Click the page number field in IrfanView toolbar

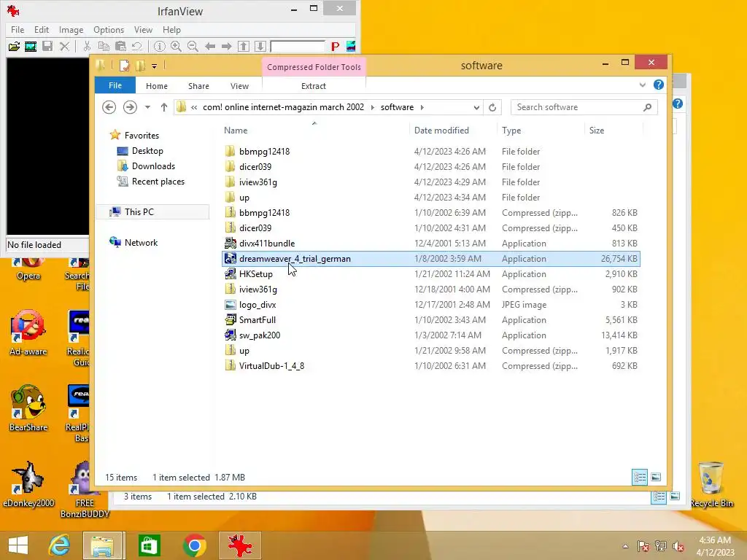point(298,46)
